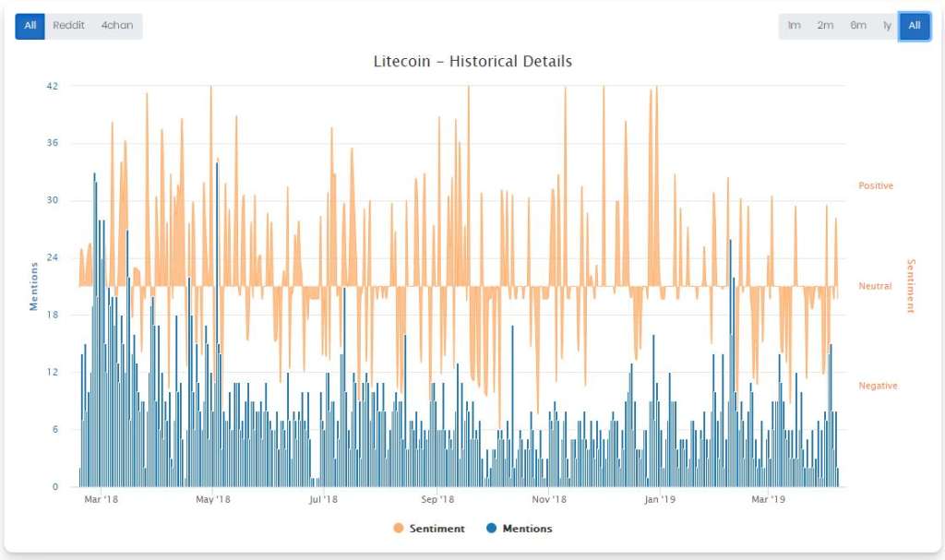The image size is (945, 560).
Task: Click the 30 value on the y-axis
Action: click(53, 200)
